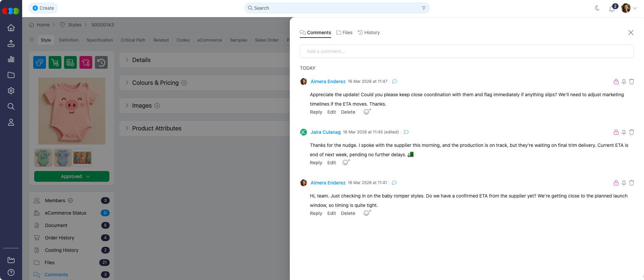644x280 pixels.
Task: Switch to the History tab in panel
Action: [369, 33]
